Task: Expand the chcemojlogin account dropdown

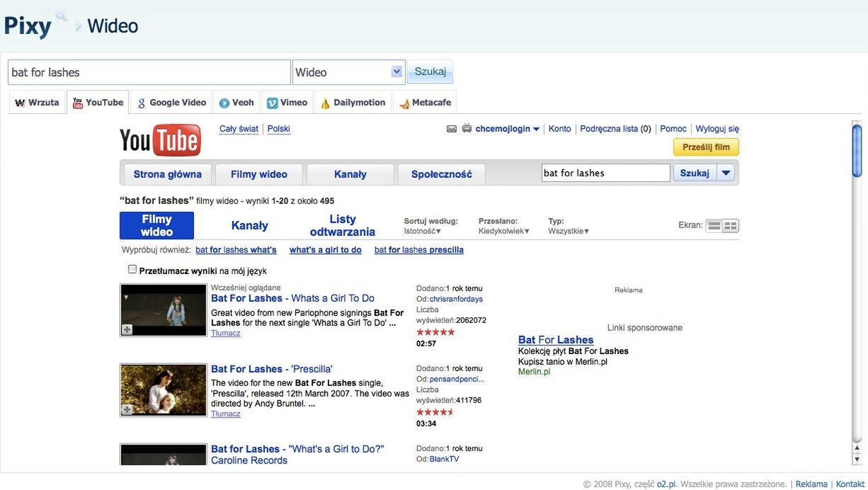Action: tap(536, 129)
